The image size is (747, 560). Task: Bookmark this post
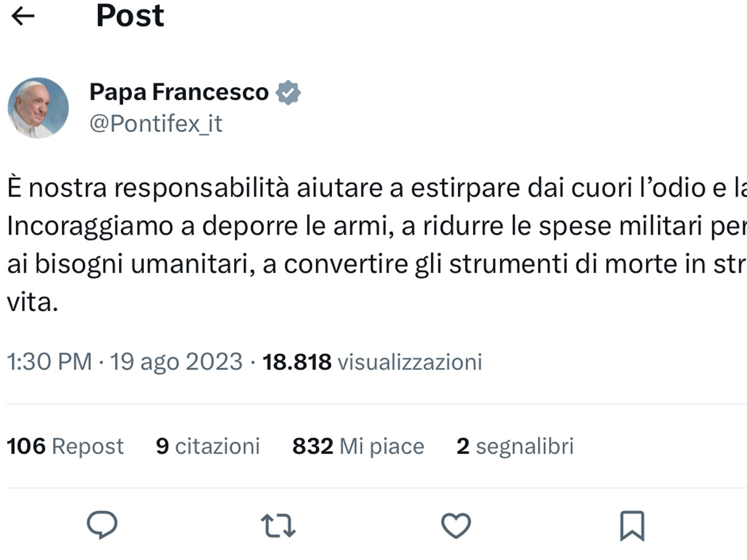632,526
